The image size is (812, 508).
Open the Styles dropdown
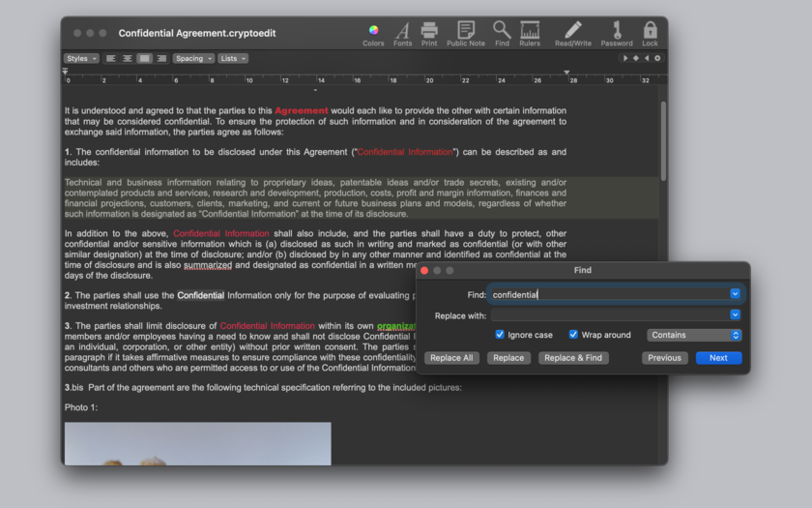tap(81, 59)
